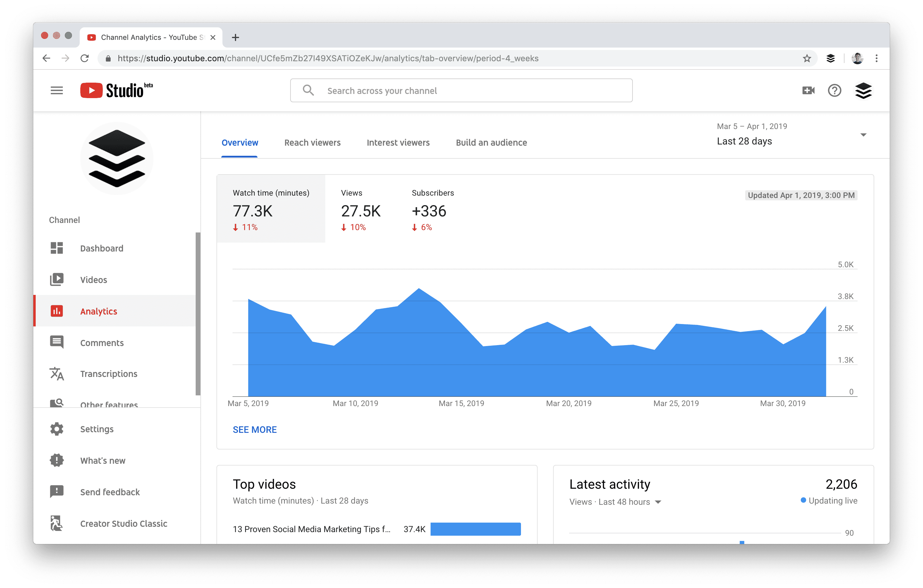This screenshot has width=923, height=588.
Task: Click the watch time minutes metric card
Action: point(271,210)
